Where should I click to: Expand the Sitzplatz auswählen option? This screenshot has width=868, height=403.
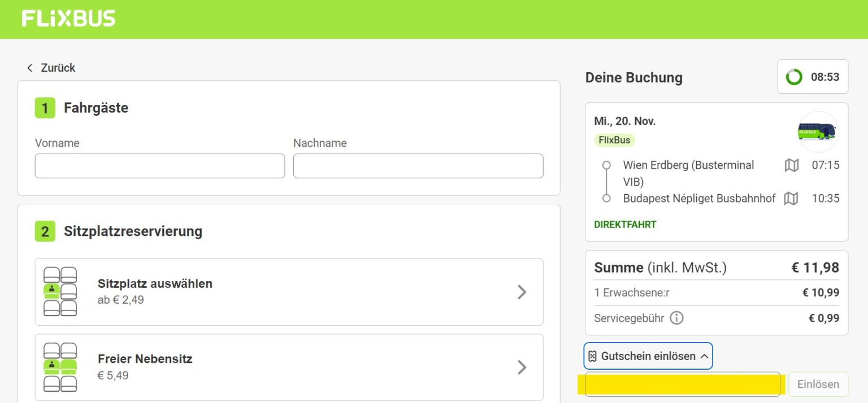(x=522, y=292)
